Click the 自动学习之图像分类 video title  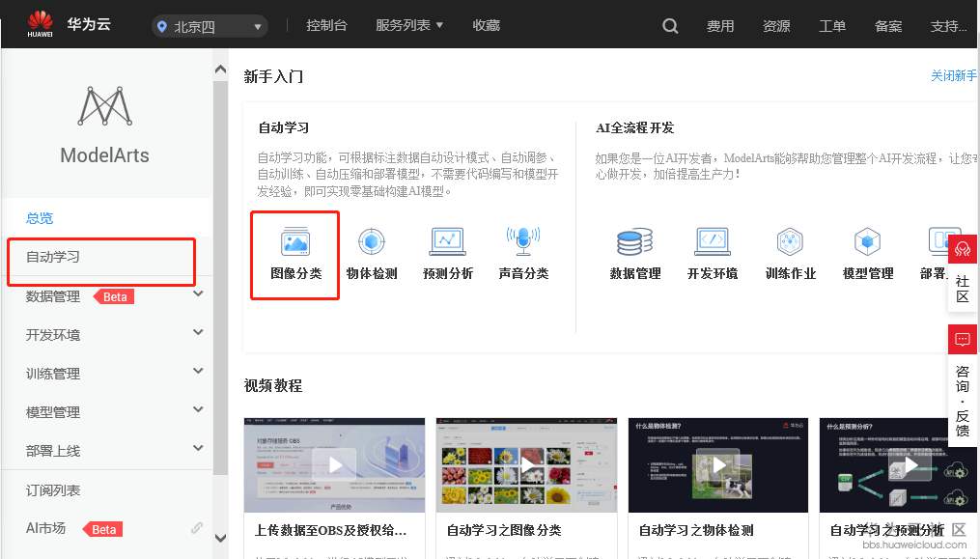[x=504, y=530]
